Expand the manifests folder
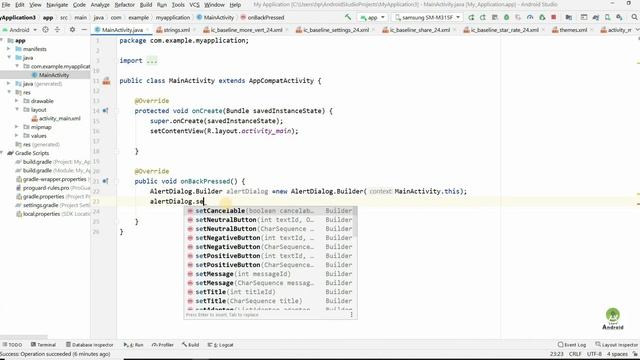 [9, 49]
